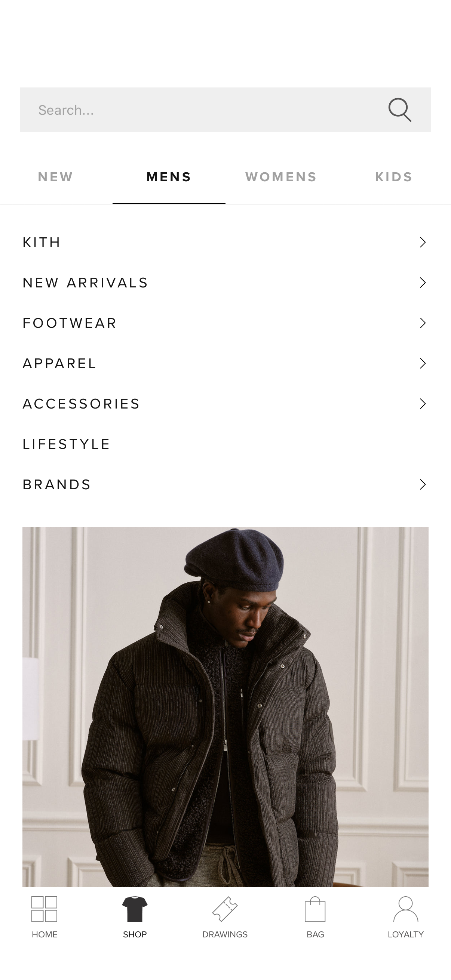Open the ACCESSORIES category label
Screen dimensions: 451x980
(82, 404)
